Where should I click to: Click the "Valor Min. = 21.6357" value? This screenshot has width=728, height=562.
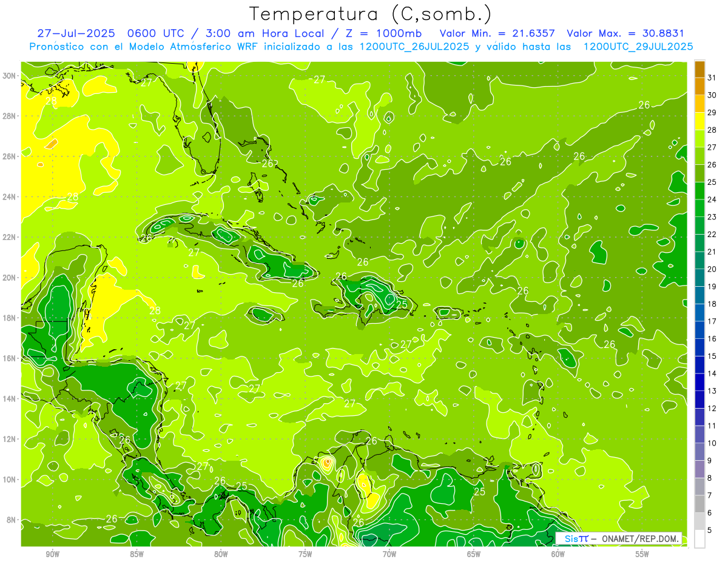pyautogui.click(x=497, y=33)
